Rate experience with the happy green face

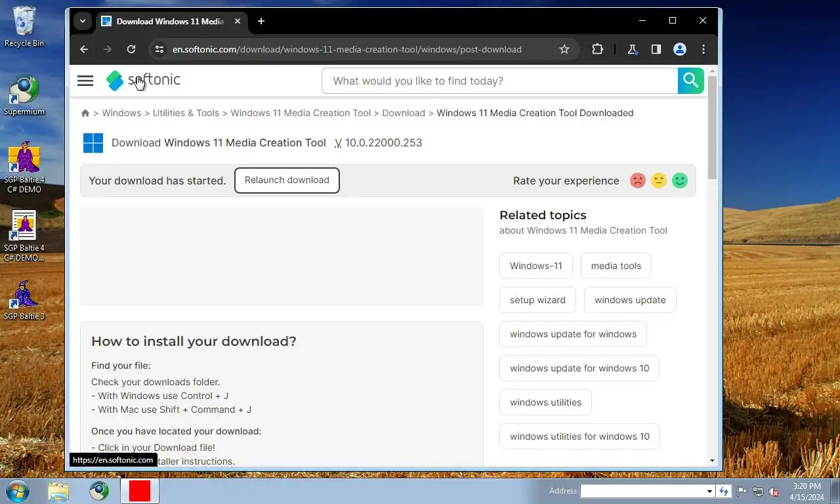pos(680,180)
